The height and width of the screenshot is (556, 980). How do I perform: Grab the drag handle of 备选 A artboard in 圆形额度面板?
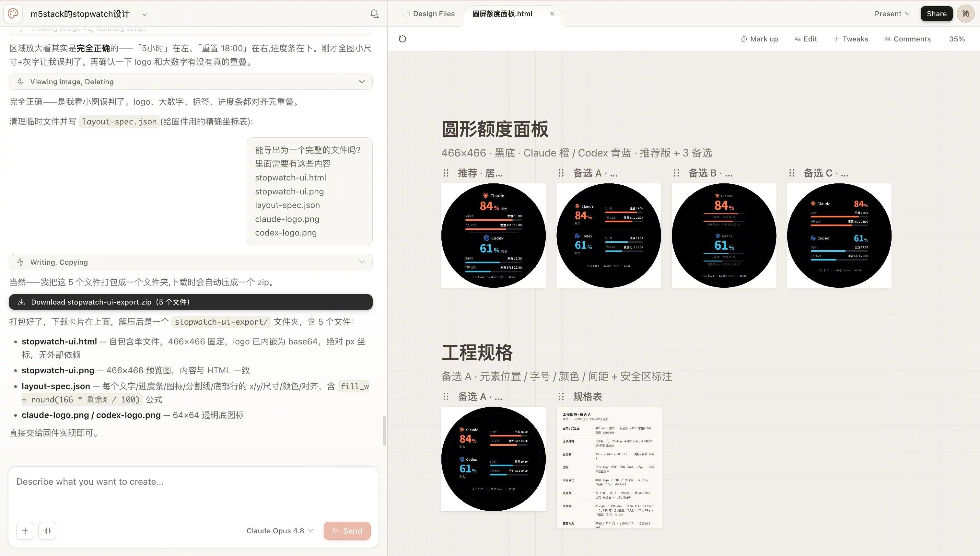561,173
